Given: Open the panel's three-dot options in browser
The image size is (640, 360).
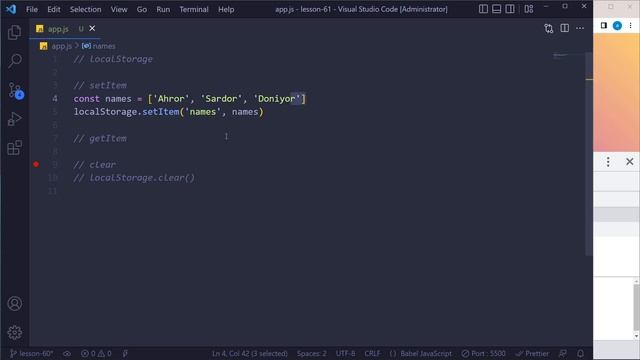Looking at the screenshot, I should point(608,162).
